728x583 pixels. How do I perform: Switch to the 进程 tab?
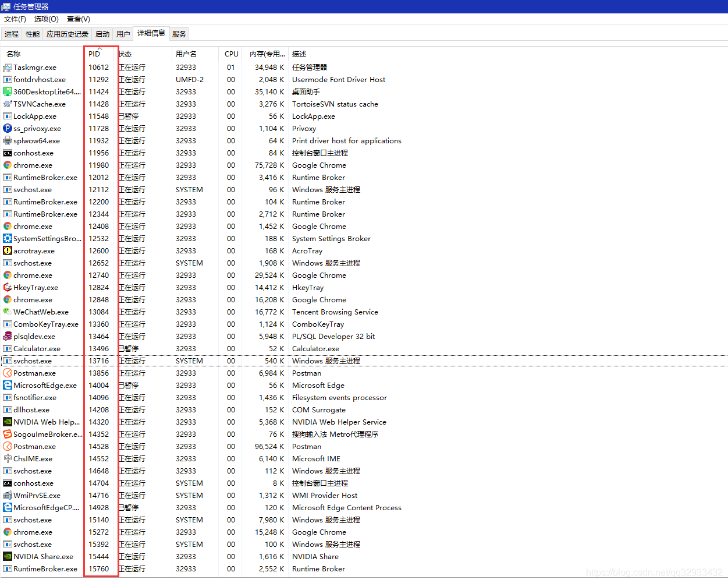pyautogui.click(x=12, y=34)
